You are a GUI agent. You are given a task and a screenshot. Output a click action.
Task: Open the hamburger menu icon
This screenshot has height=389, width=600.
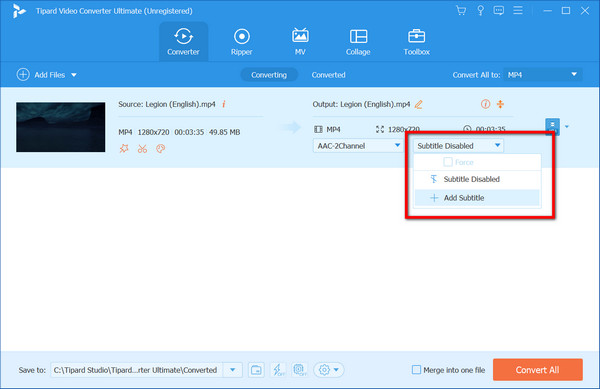coord(518,10)
